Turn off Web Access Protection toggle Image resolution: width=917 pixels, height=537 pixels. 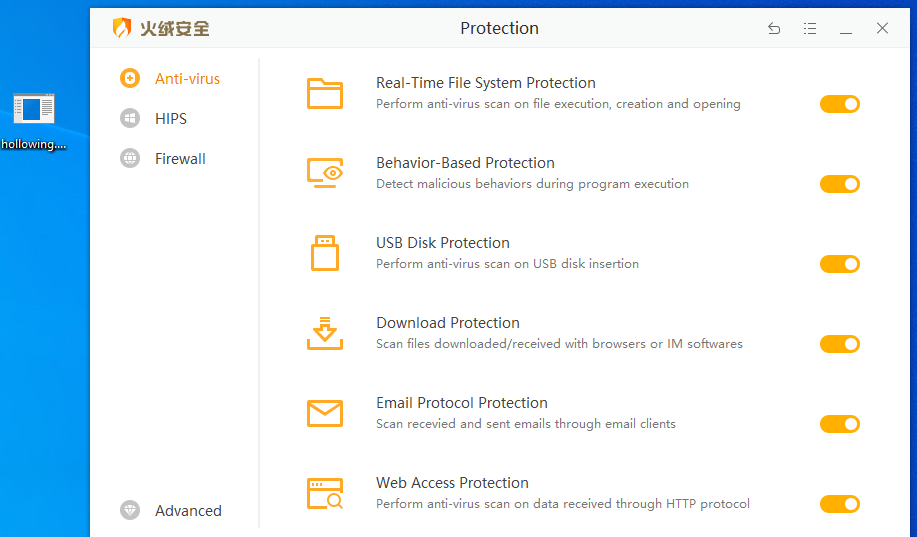(840, 504)
